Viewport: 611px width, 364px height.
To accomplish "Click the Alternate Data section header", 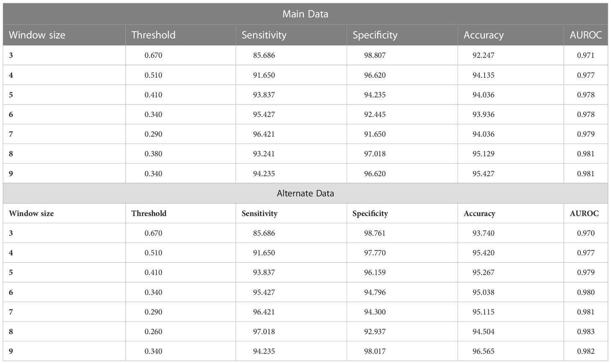I will click(305, 193).
